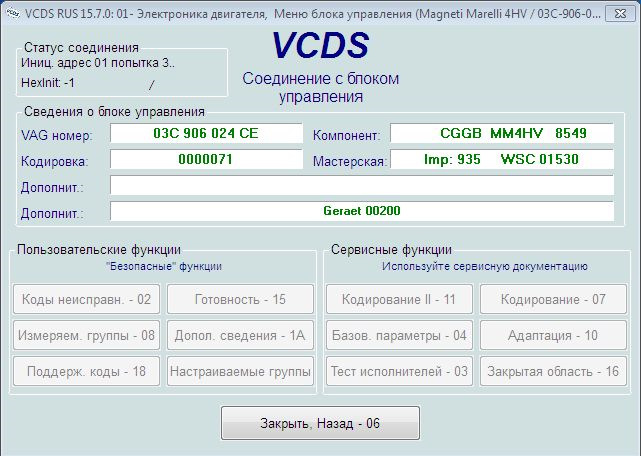
Task: Click the Кодировка field 0000071
Action: click(x=206, y=159)
